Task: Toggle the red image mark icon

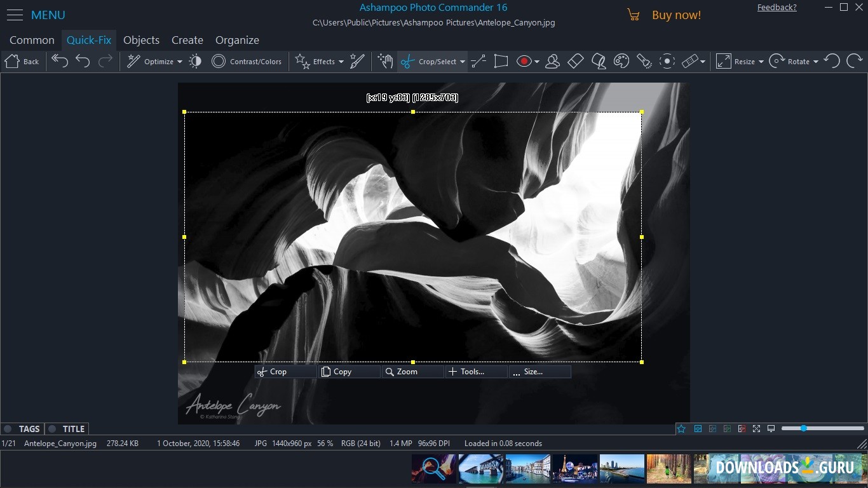Action: pyautogui.click(x=742, y=429)
